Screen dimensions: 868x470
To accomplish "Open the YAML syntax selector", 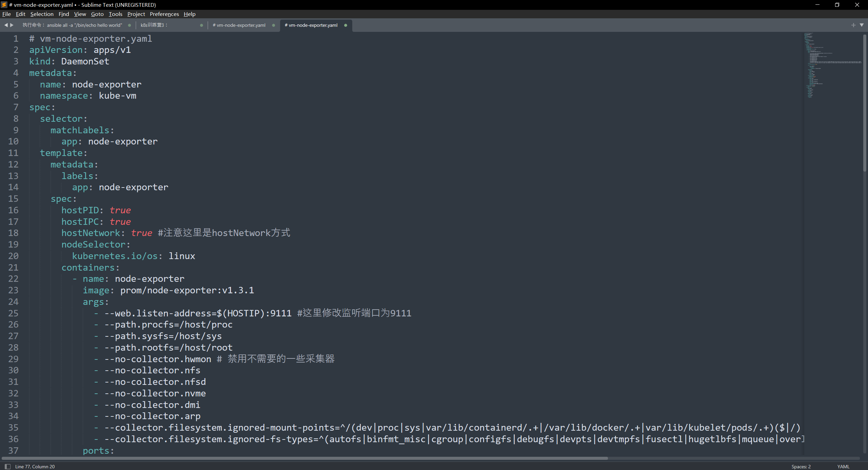I will (843, 467).
